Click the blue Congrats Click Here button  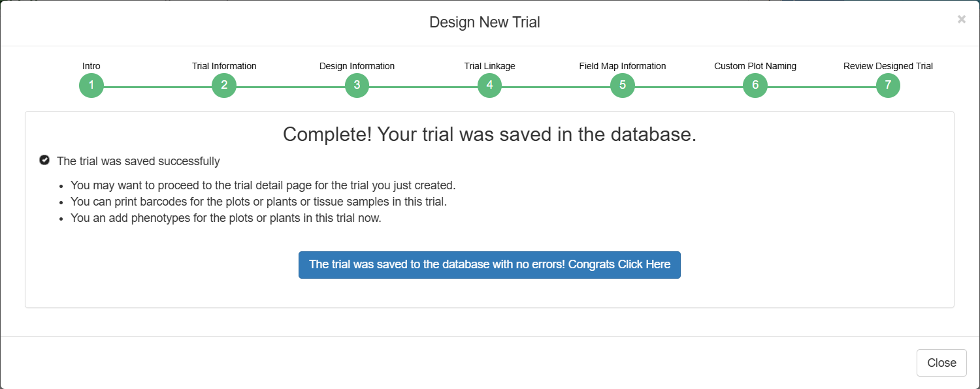click(x=489, y=264)
